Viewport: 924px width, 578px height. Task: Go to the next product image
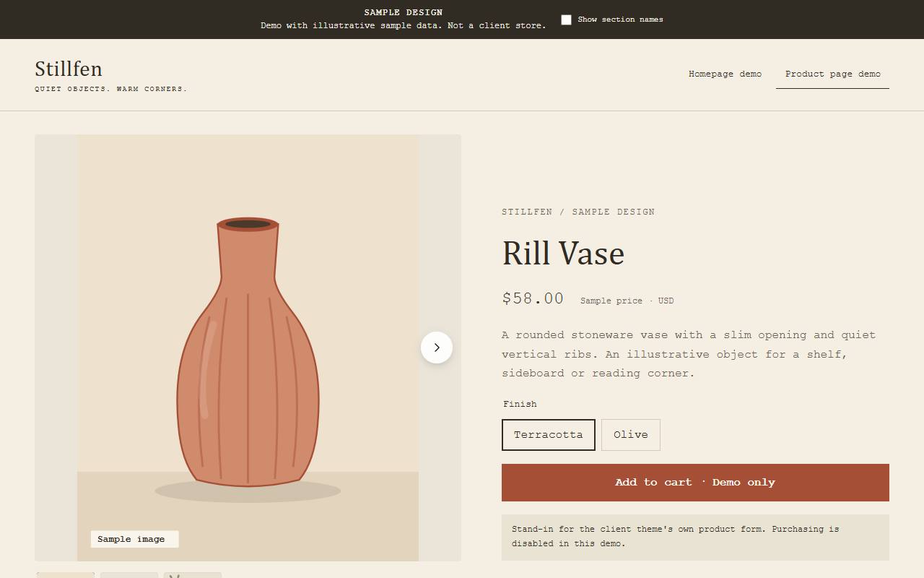(x=437, y=348)
